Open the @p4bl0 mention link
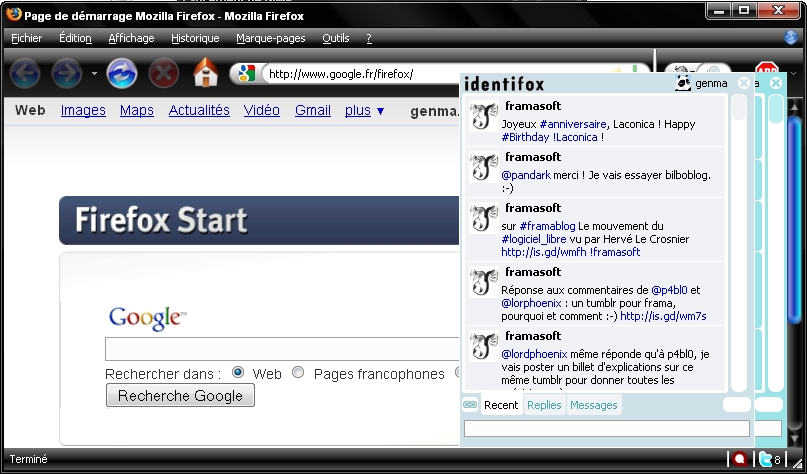The image size is (807, 474). [669, 290]
